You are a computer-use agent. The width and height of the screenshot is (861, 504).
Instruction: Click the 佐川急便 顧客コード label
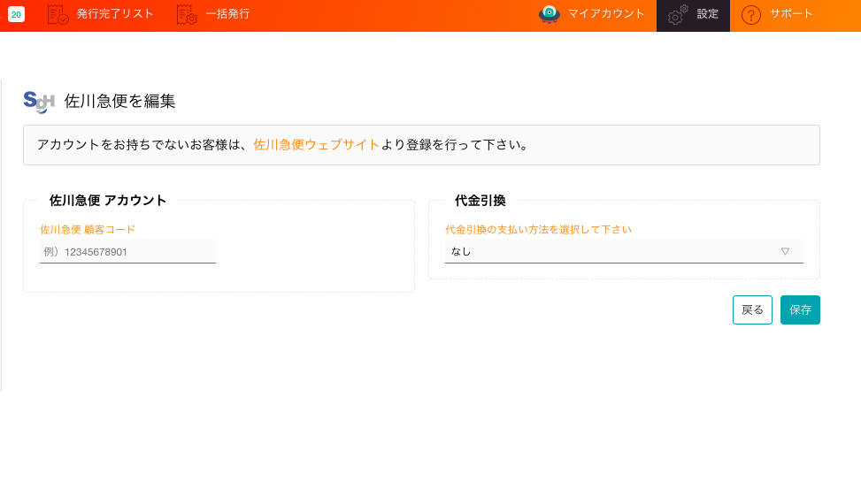[x=88, y=230]
